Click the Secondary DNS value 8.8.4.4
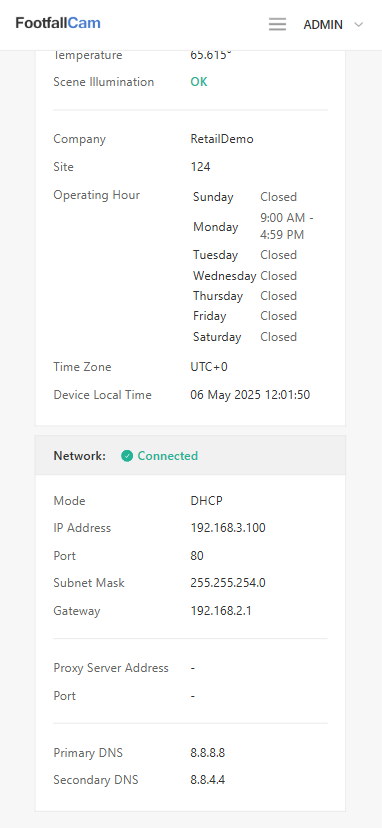Image resolution: width=382 pixels, height=828 pixels. [x=208, y=780]
